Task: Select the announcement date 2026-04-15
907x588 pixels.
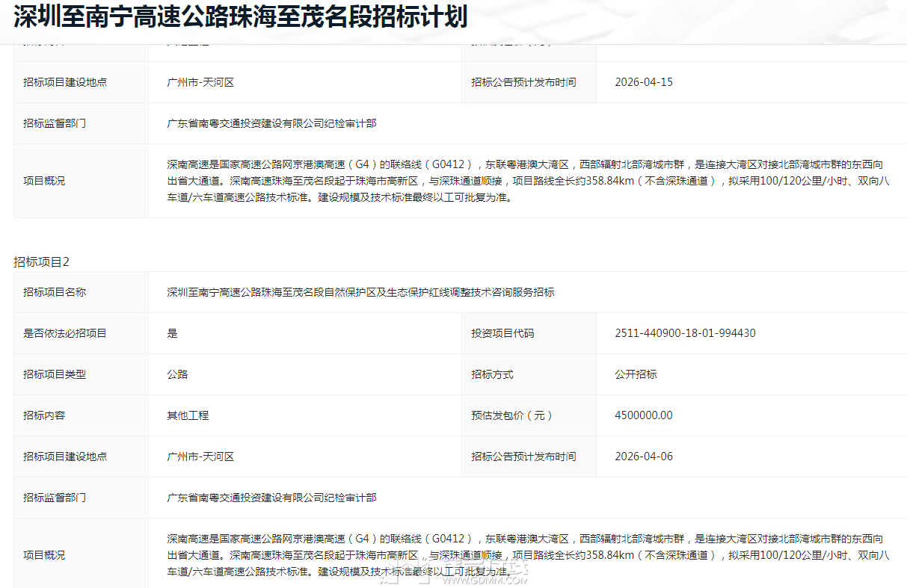Action: pyautogui.click(x=643, y=82)
